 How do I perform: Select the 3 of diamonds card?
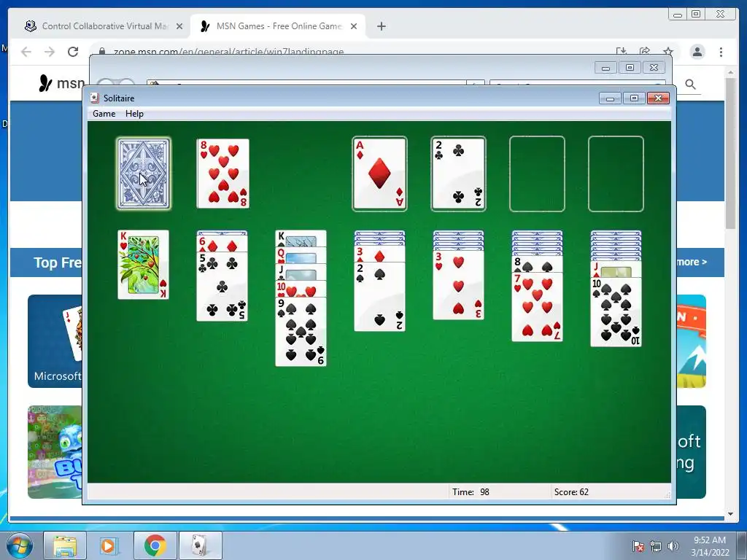379,254
